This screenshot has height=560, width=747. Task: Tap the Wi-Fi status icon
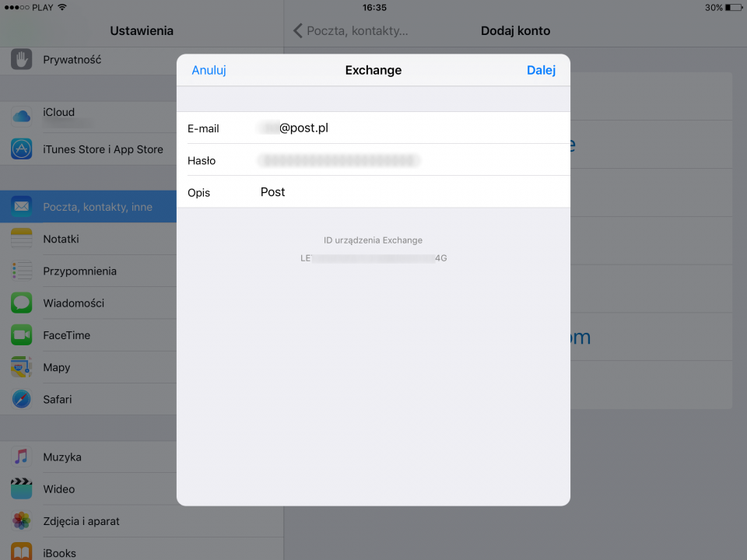62,7
